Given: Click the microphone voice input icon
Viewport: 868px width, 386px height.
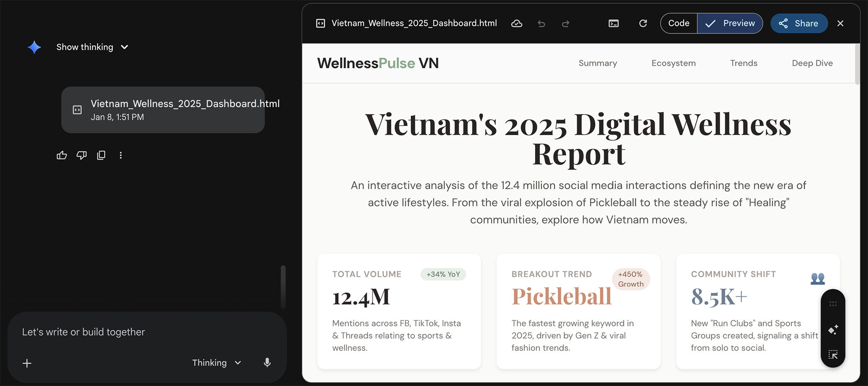Looking at the screenshot, I should 267,363.
